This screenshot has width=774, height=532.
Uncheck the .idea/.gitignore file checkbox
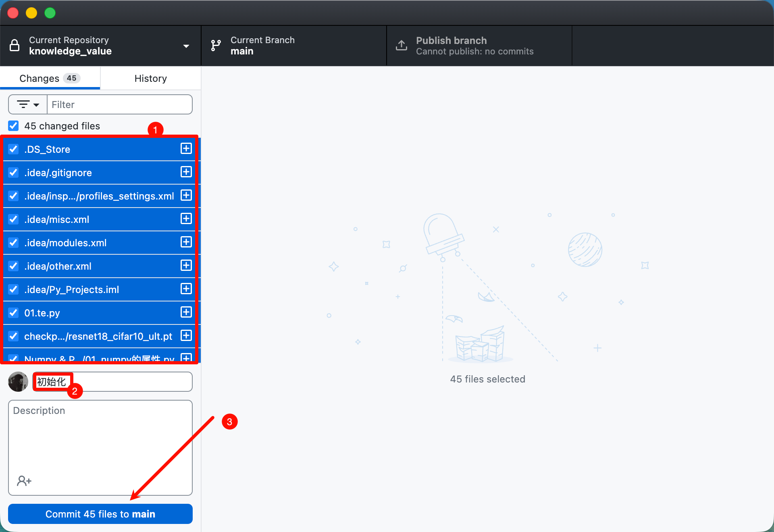click(14, 172)
